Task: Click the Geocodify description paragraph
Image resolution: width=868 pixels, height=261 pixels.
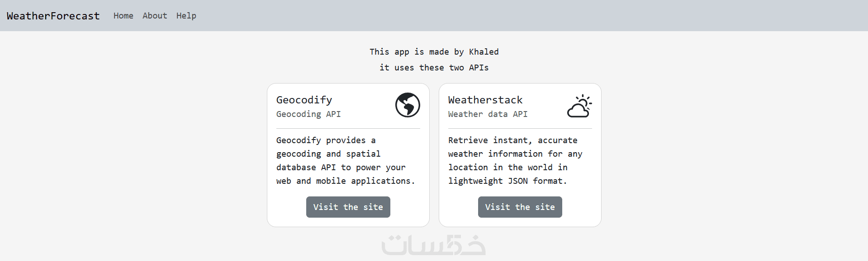Action: (x=346, y=160)
